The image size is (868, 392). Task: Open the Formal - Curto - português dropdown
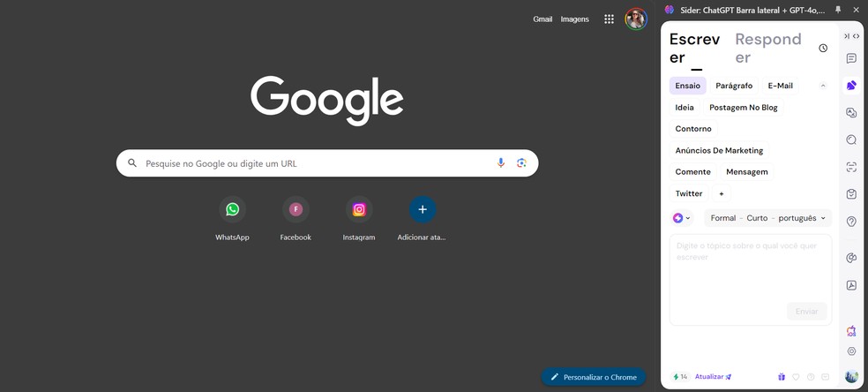(767, 218)
